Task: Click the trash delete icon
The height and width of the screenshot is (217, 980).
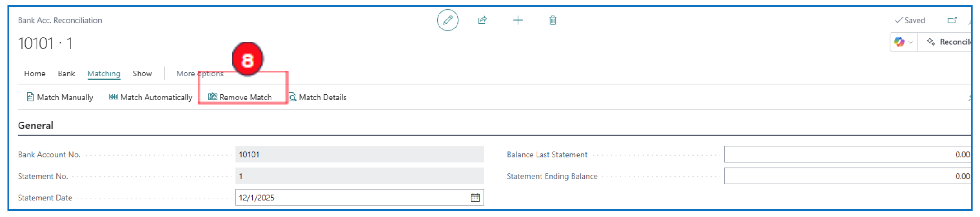Action: pyautogui.click(x=553, y=20)
